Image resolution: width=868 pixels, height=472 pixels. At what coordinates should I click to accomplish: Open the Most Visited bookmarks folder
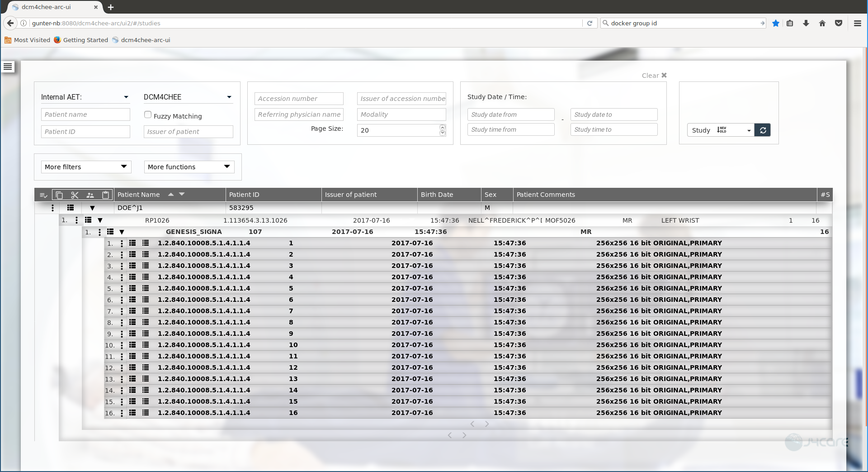coord(28,40)
